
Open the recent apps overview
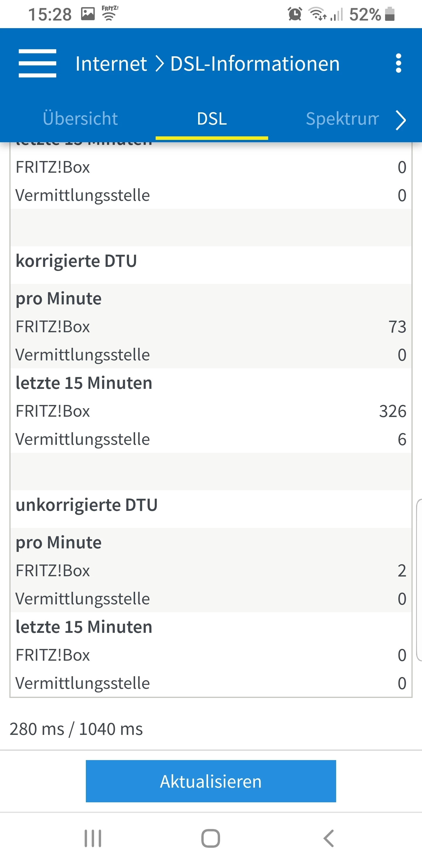tap(93, 838)
